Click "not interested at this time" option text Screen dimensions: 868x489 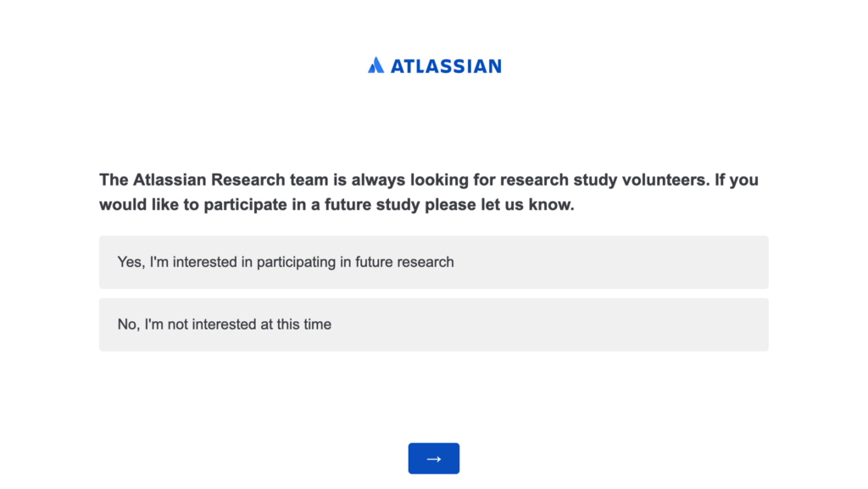[250, 325]
